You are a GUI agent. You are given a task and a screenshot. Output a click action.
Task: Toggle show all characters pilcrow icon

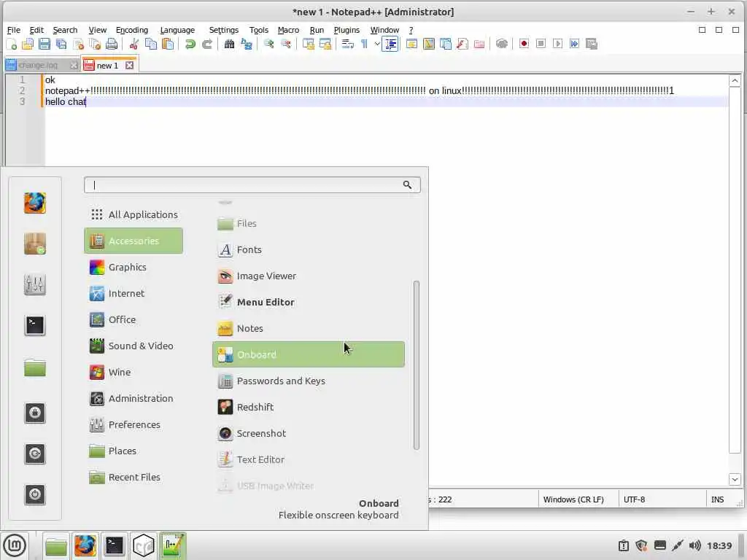(365, 44)
